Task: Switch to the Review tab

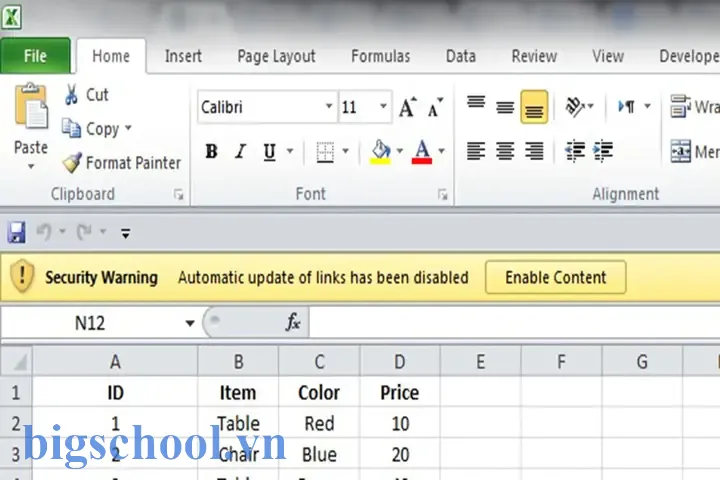Action: [534, 56]
